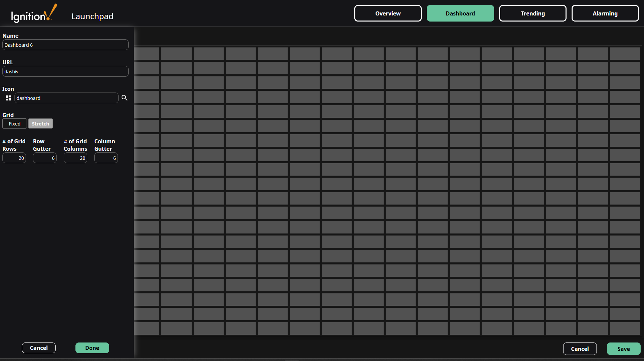Click Done to apply dashboard settings
The height and width of the screenshot is (361, 644).
[92, 348]
